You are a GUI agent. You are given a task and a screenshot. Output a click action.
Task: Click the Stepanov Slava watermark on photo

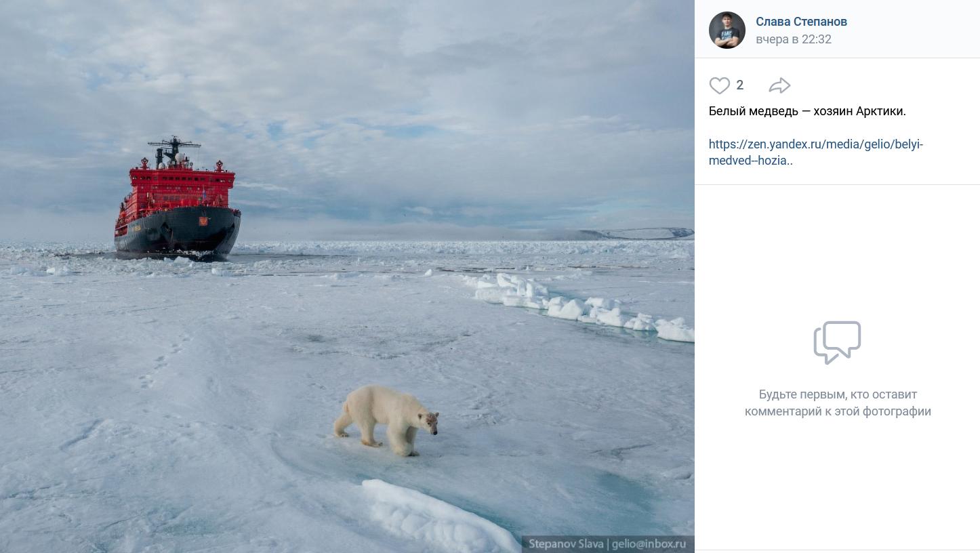point(565,544)
